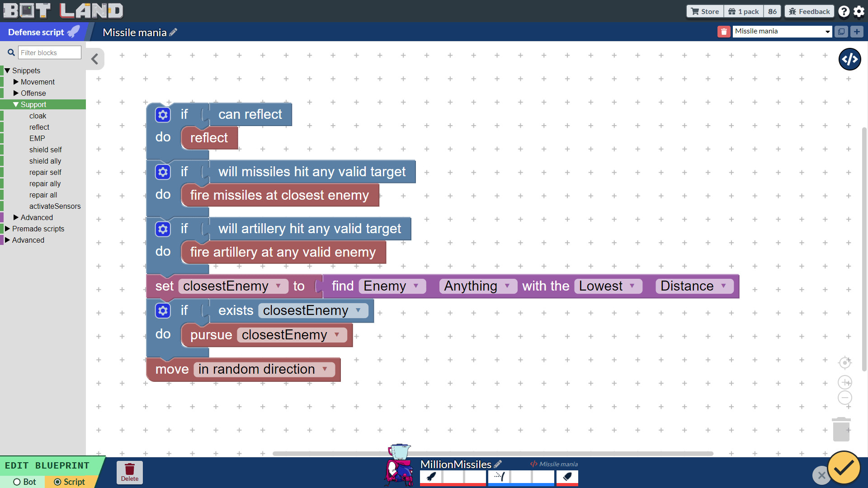The image size is (868, 488).
Task: Click the gear on the 'can reflect' if block
Action: 163,114
